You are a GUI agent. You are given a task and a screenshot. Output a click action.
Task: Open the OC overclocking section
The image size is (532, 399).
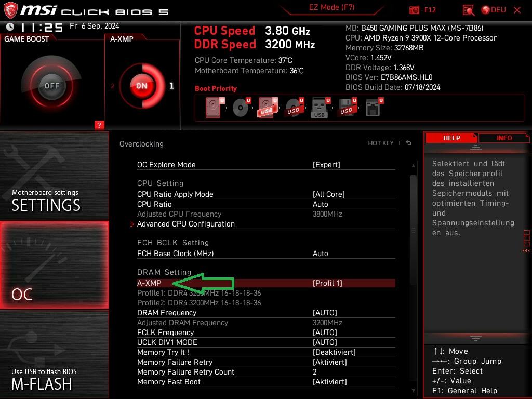coord(54,265)
